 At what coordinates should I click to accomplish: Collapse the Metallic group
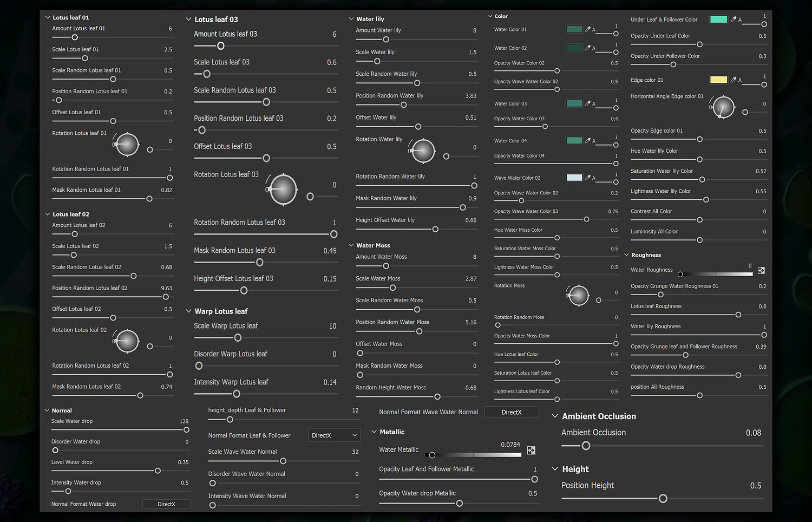coord(374,432)
